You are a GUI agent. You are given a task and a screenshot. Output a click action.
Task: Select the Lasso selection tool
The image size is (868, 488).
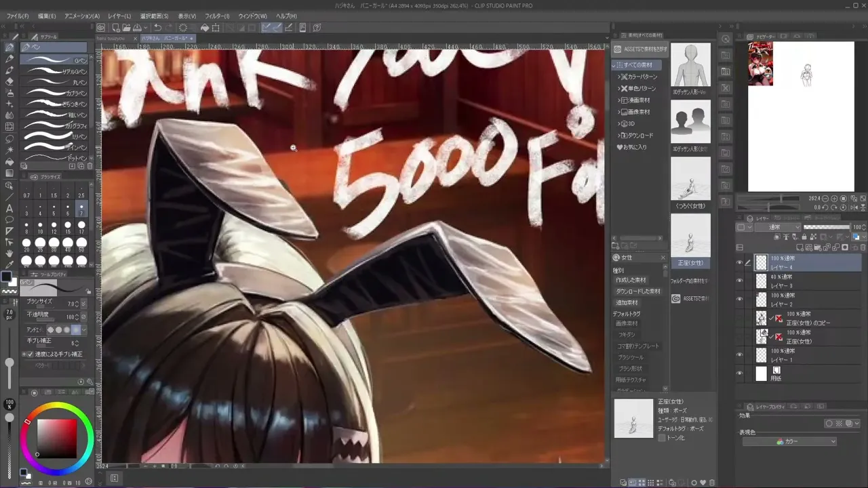[9, 138]
